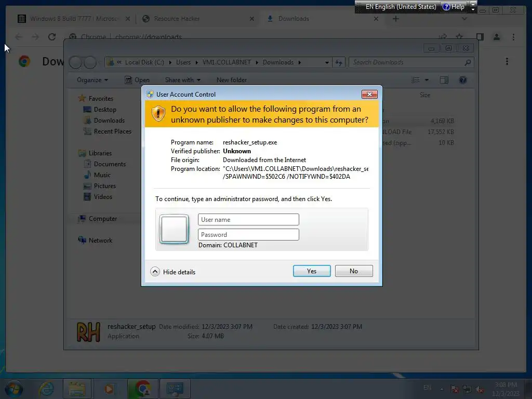The width and height of the screenshot is (532, 399).
Task: Select Desktop in Favorites list
Action: tap(105, 110)
